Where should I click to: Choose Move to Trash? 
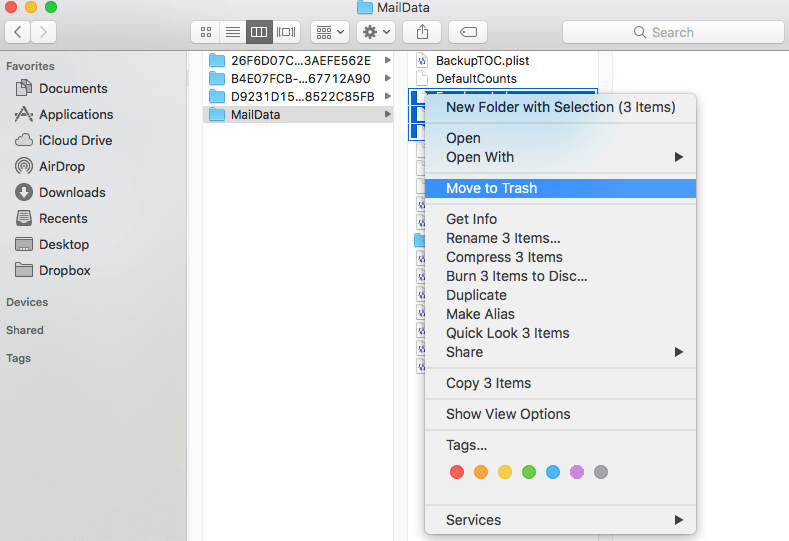[491, 188]
